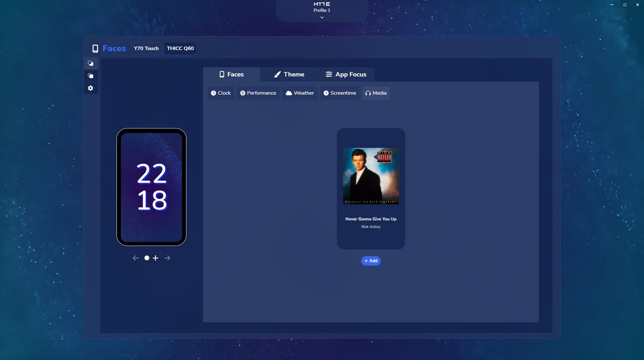Choose the Media face category
644x360 pixels.
click(376, 93)
